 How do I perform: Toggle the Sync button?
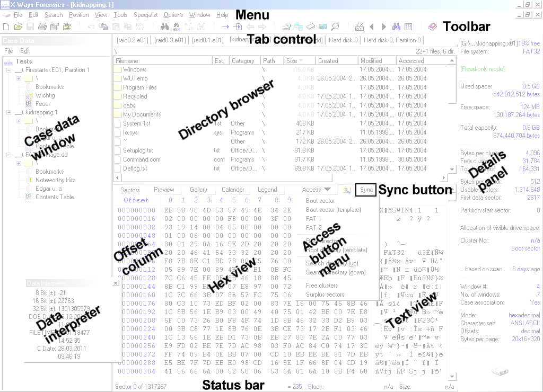click(366, 190)
